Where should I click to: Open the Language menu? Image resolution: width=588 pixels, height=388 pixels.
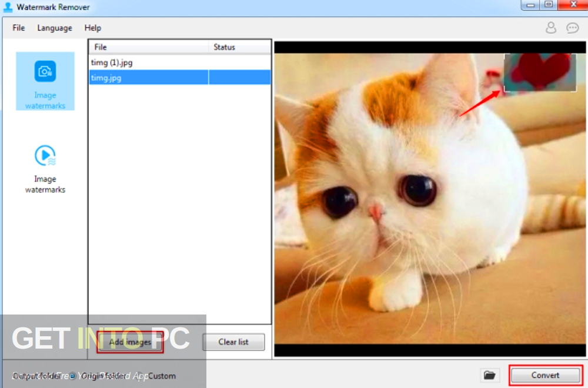click(x=54, y=28)
